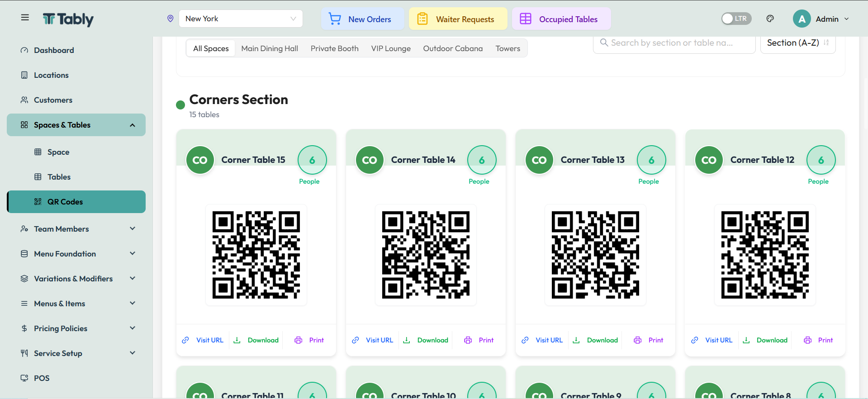Screen dimensions: 868x399
Task: Visit URL for Corner Table 13
Action: coord(542,340)
